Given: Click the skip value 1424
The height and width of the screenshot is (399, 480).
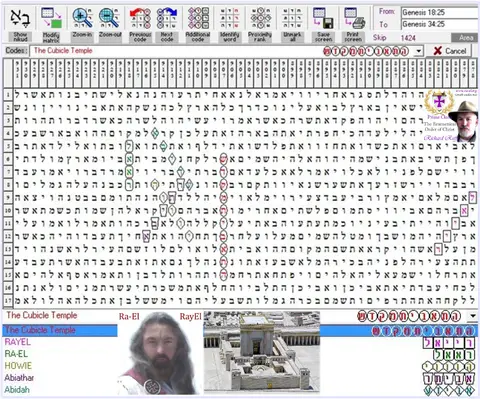Looking at the screenshot, I should tap(408, 38).
